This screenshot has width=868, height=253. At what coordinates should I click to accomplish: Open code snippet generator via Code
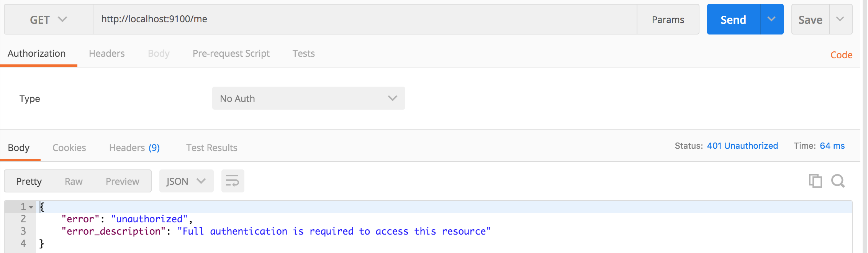pyautogui.click(x=841, y=55)
